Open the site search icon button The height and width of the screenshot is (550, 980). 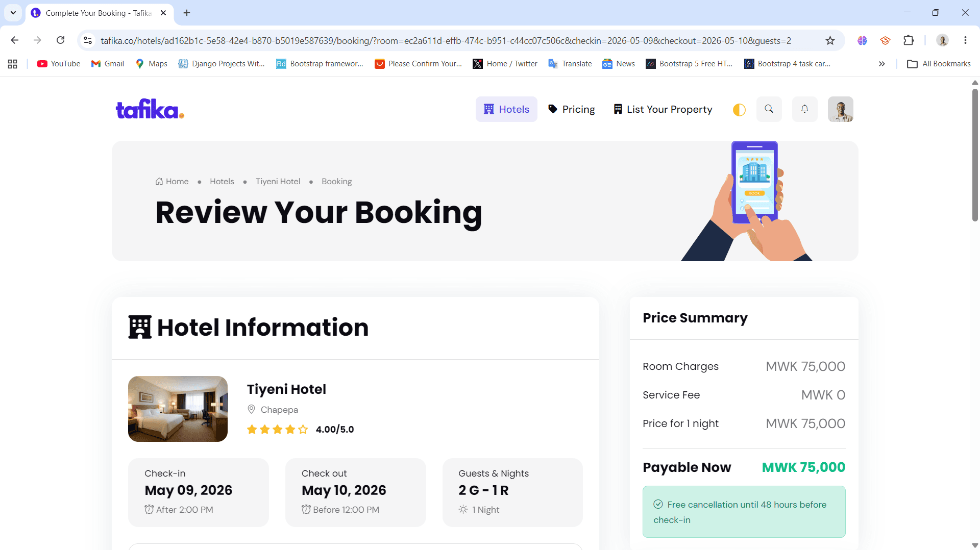769,109
